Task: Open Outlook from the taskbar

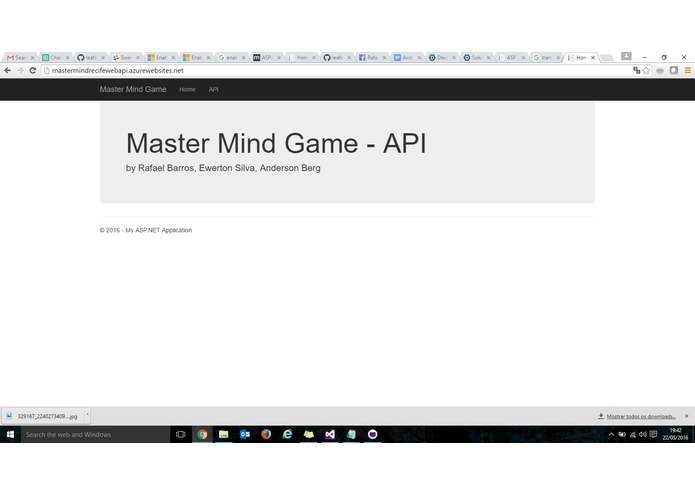Action: point(245,434)
